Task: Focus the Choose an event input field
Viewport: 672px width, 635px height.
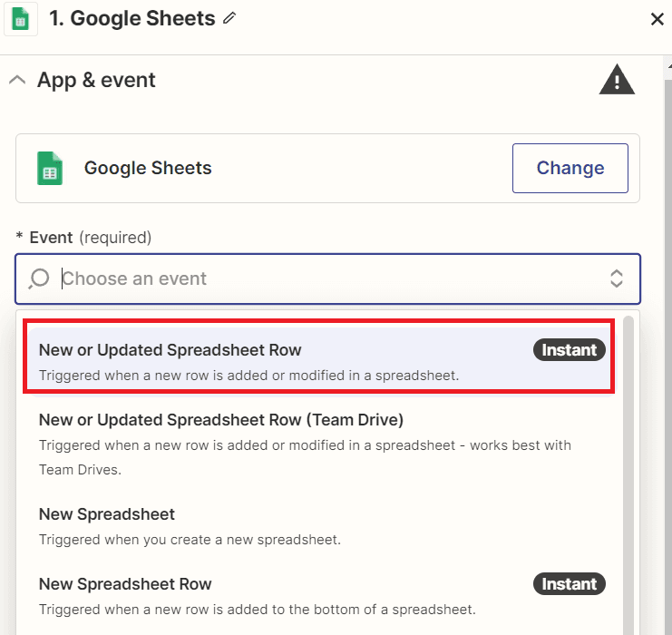Action: click(x=328, y=278)
